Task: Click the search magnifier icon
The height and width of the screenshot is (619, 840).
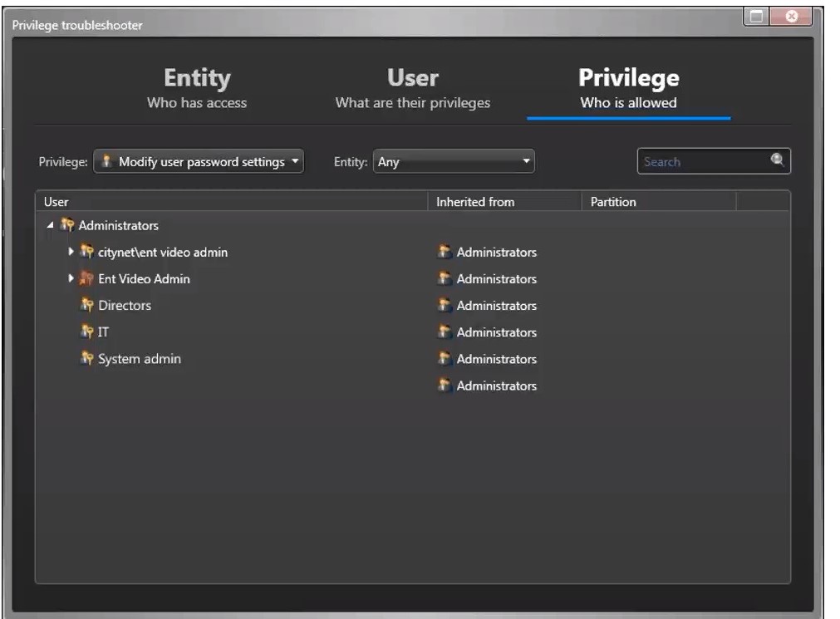Action: (x=778, y=161)
